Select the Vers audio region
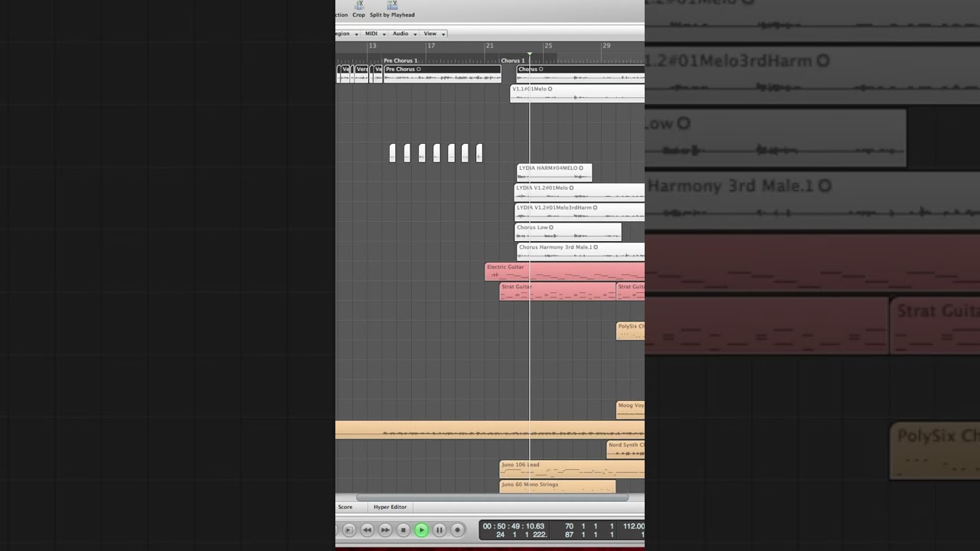This screenshot has width=980, height=551. (x=361, y=73)
